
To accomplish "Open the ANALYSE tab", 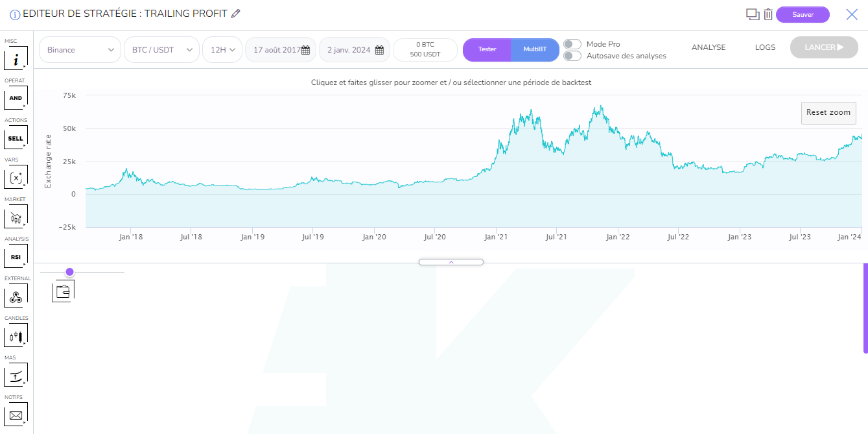I will point(708,47).
